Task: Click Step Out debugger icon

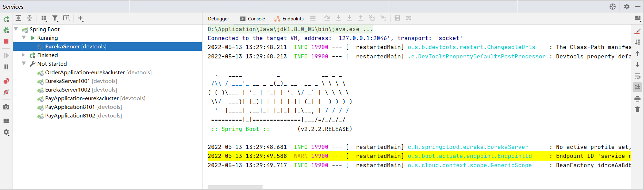Action: tap(361, 18)
